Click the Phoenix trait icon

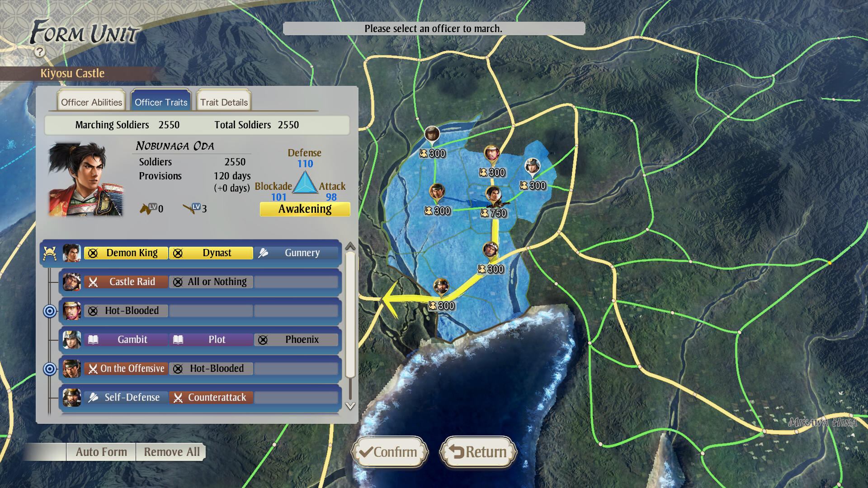(x=296, y=339)
